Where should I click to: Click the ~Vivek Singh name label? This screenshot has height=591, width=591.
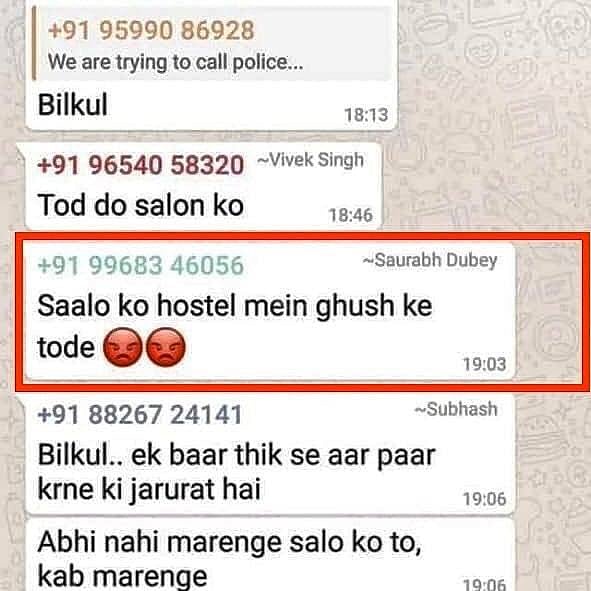pos(311,160)
